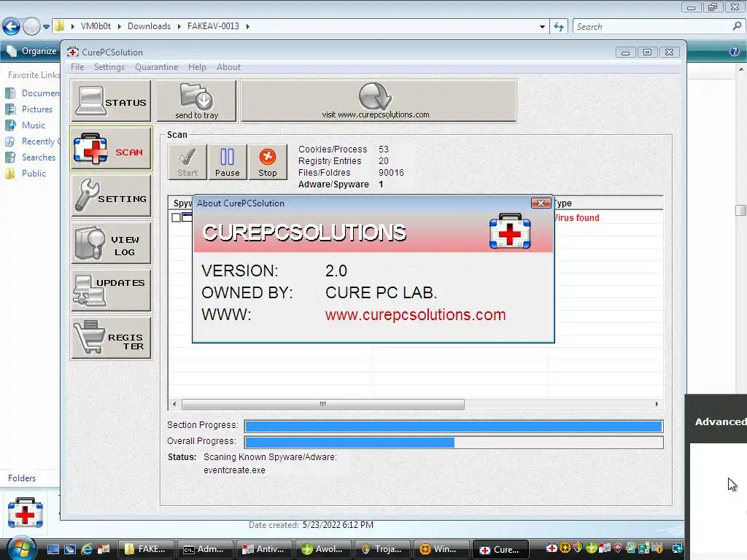Image resolution: width=747 pixels, height=560 pixels.
Task: Click the Explorer Forward button
Action: (x=31, y=26)
